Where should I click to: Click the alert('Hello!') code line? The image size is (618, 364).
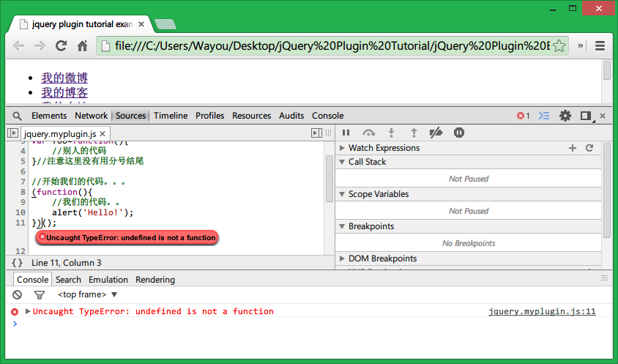pos(92,212)
